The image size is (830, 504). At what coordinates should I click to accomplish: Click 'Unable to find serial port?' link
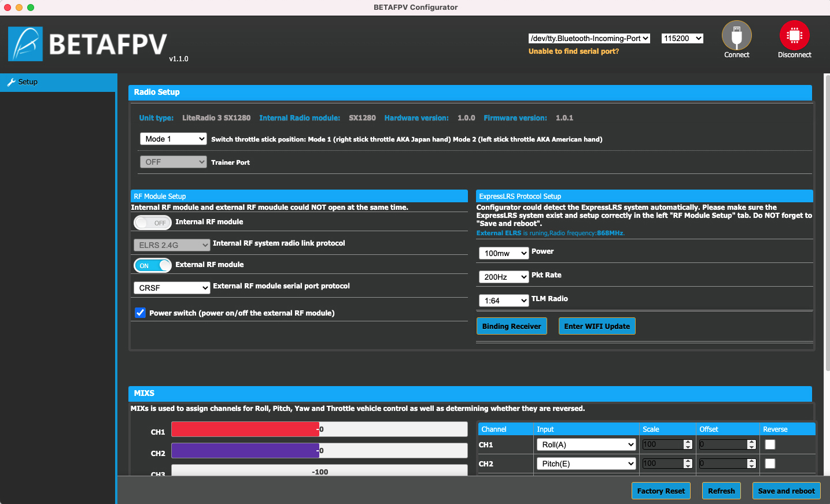click(x=574, y=51)
